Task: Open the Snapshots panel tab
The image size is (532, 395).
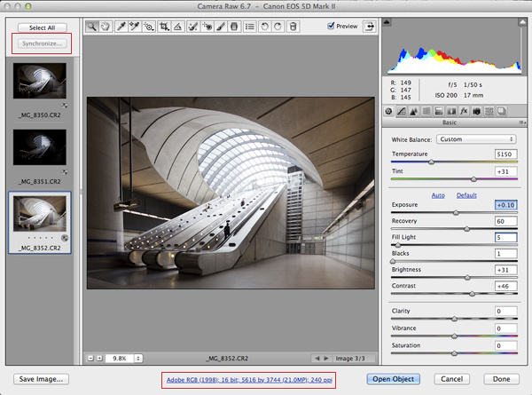Action: click(x=502, y=111)
